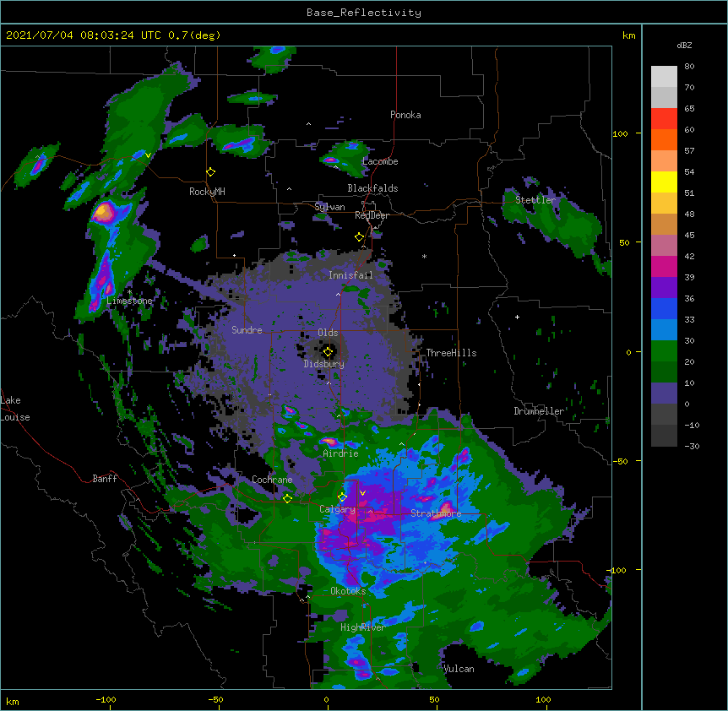The image size is (728, 711).
Task: Click the Base_Reflectivity title text
Action: (364, 13)
